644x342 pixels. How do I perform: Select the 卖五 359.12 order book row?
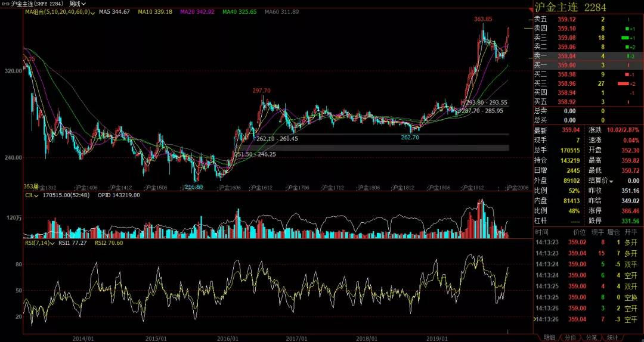point(589,19)
